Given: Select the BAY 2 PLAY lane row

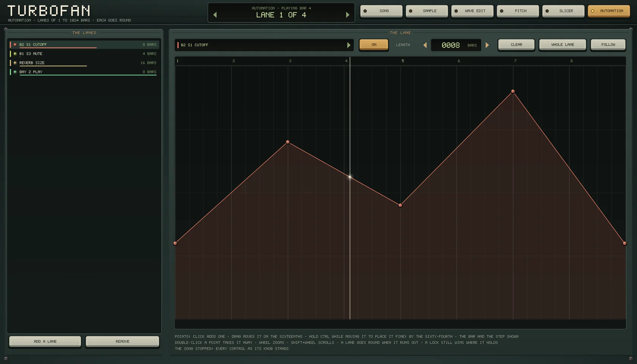Looking at the screenshot, I should pyautogui.click(x=84, y=72).
